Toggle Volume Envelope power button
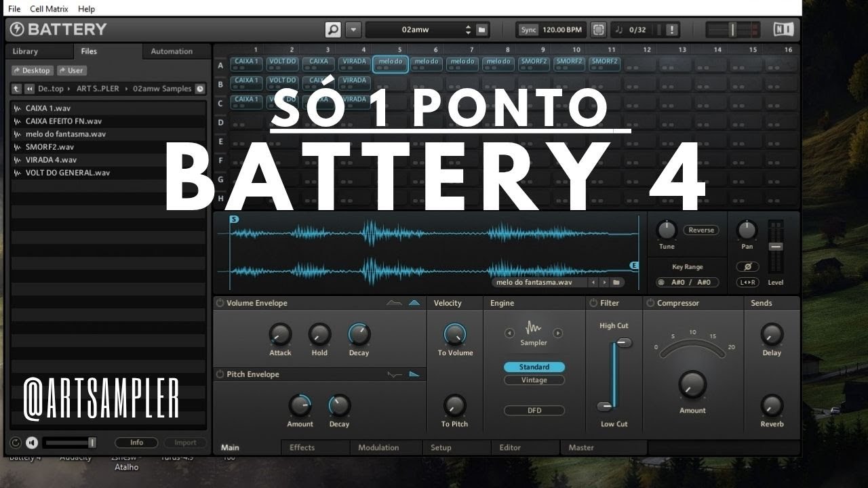 point(220,303)
